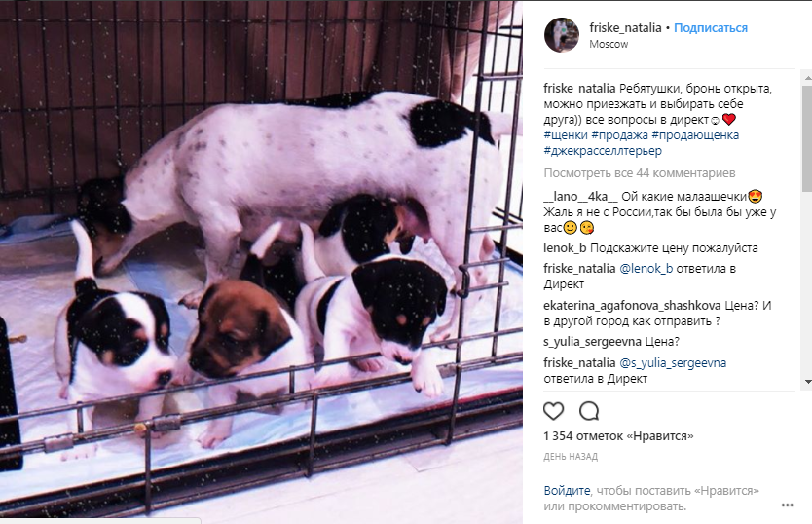Open the three-dots more options menu
This screenshot has height=524, width=812.
787,505
